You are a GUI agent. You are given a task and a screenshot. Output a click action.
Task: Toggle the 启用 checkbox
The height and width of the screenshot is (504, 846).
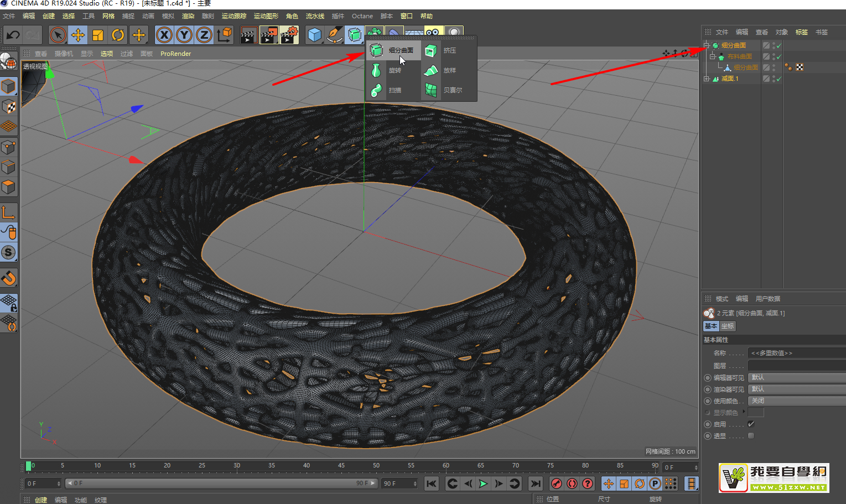(751, 424)
